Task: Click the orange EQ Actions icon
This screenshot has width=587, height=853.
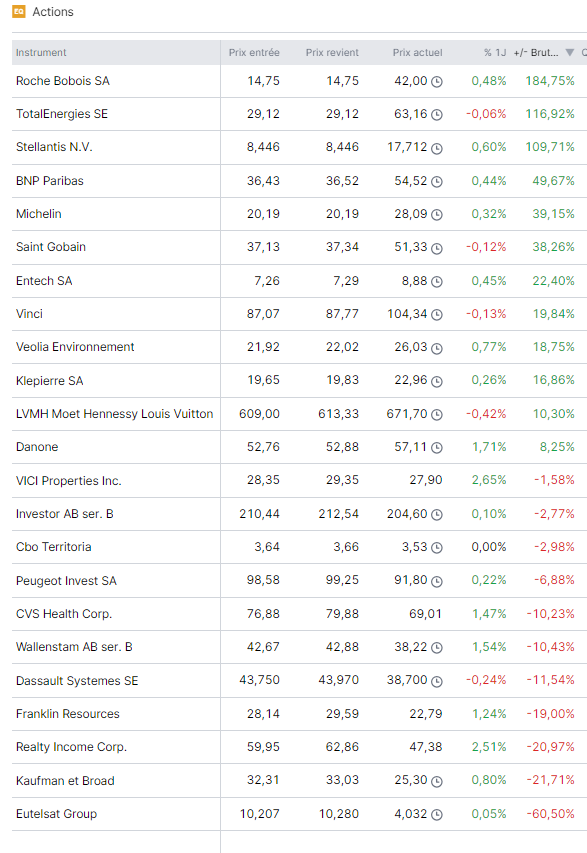Action: [18, 11]
